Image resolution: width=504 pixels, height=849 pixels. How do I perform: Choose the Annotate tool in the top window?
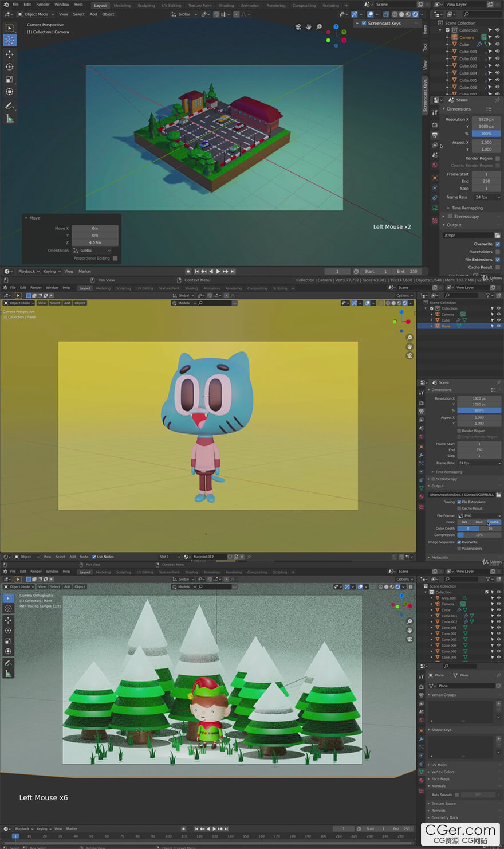coord(9,106)
